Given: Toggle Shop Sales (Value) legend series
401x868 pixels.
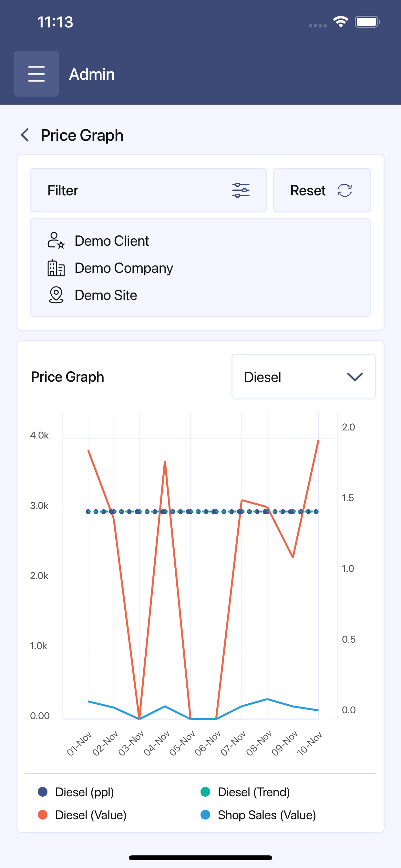Looking at the screenshot, I should [x=258, y=815].
